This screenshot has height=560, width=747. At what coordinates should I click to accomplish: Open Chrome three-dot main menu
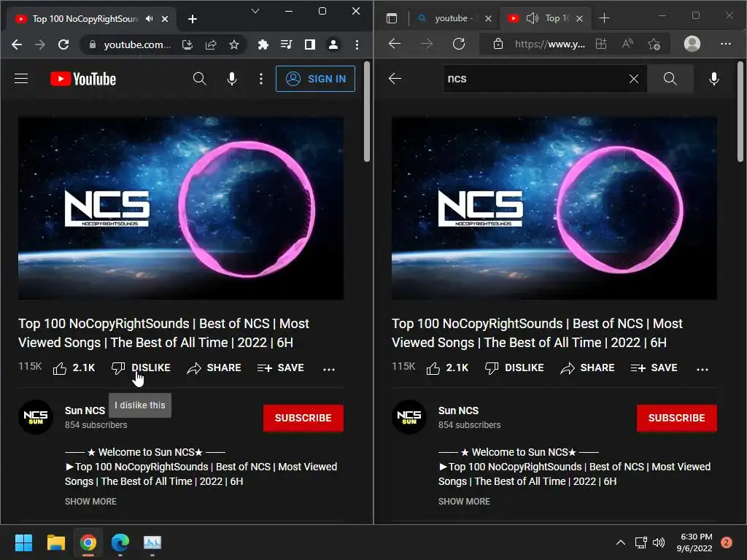[357, 44]
